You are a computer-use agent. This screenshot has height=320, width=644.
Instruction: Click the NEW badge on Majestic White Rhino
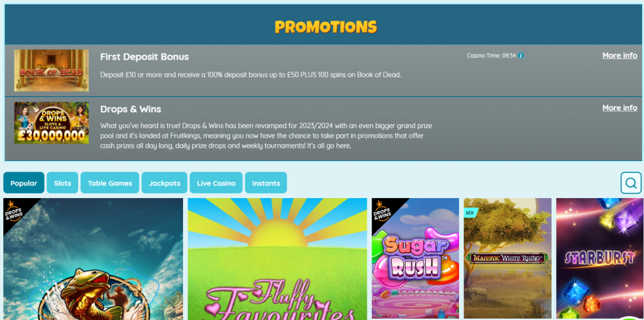coord(469,213)
